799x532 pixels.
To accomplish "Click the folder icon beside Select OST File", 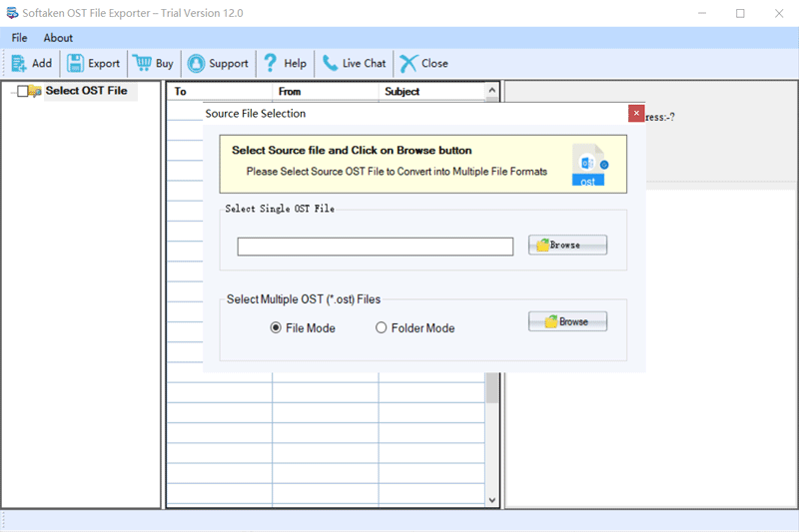I will coord(35,91).
